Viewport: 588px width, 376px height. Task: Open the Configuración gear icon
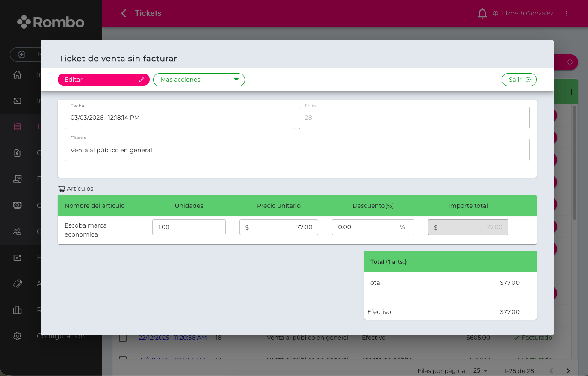click(x=17, y=336)
